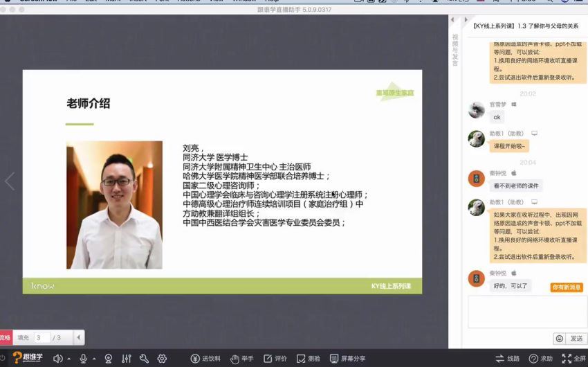Viewport: 588px width, 367px height.
Task: Click know logo on slide footer
Action: (x=43, y=286)
